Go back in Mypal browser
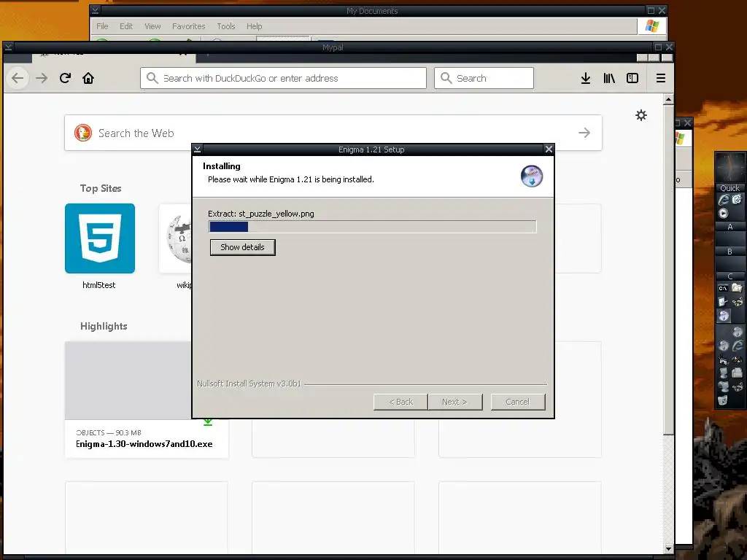 (x=18, y=78)
